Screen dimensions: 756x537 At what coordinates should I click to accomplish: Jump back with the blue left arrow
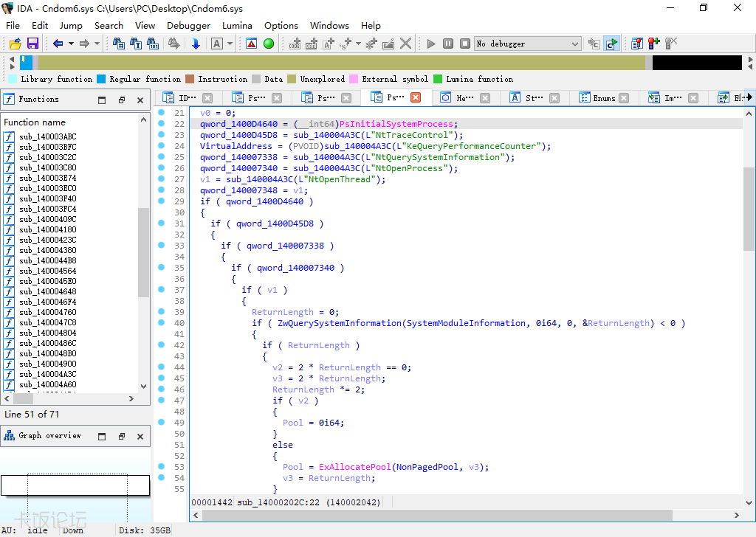click(x=58, y=44)
